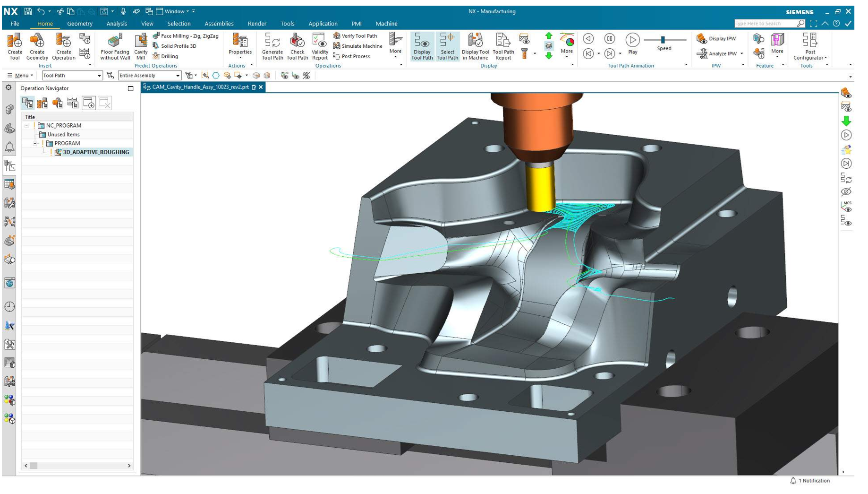Screen dimensions: 868x494
Task: Click the search command field
Action: [x=766, y=24]
